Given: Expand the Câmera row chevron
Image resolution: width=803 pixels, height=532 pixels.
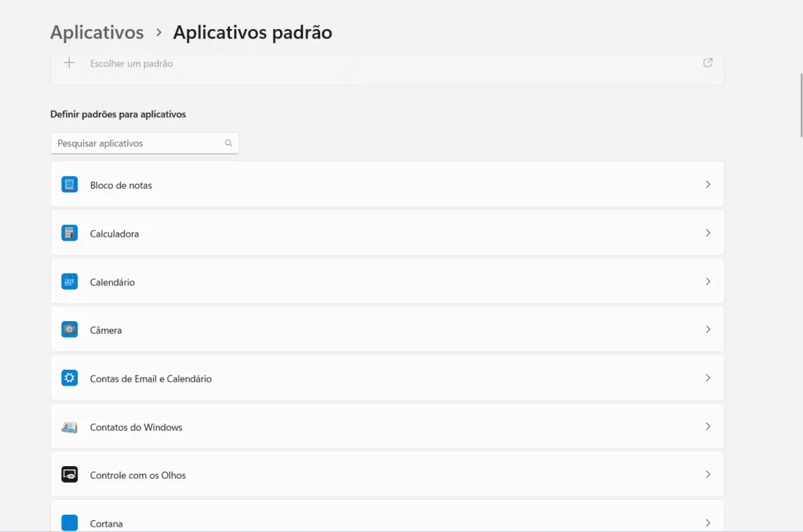Looking at the screenshot, I should (x=707, y=330).
